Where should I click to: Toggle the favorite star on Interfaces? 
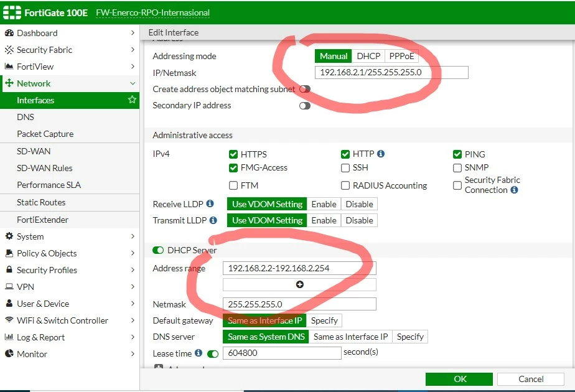click(132, 100)
